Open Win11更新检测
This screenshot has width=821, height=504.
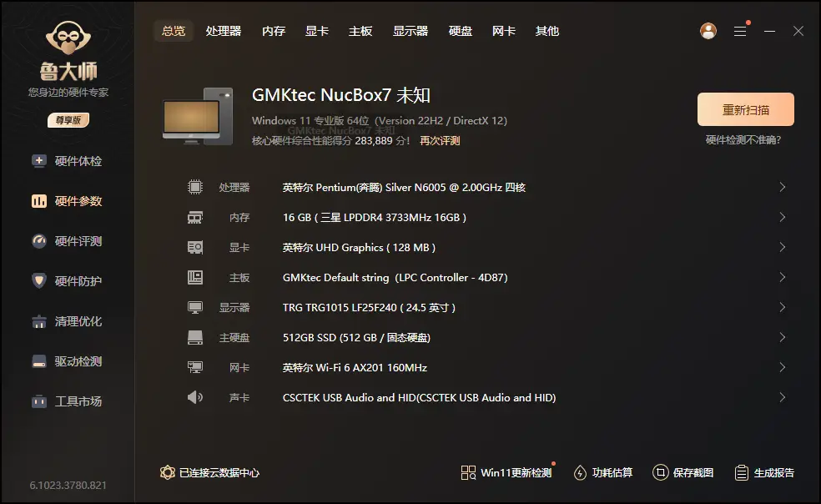506,472
